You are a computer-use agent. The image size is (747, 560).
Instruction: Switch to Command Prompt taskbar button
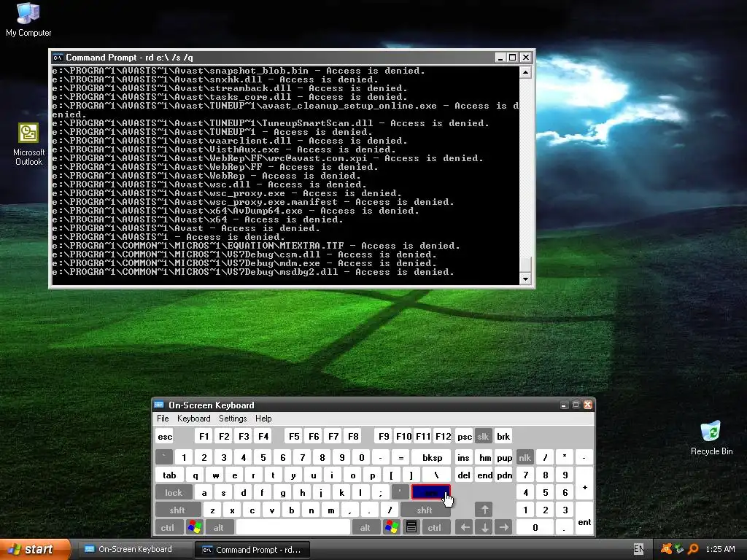[x=252, y=549]
